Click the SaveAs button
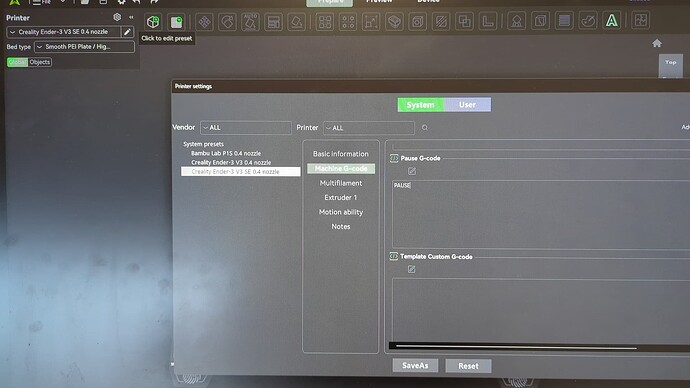This screenshot has width=690, height=388. click(x=415, y=366)
